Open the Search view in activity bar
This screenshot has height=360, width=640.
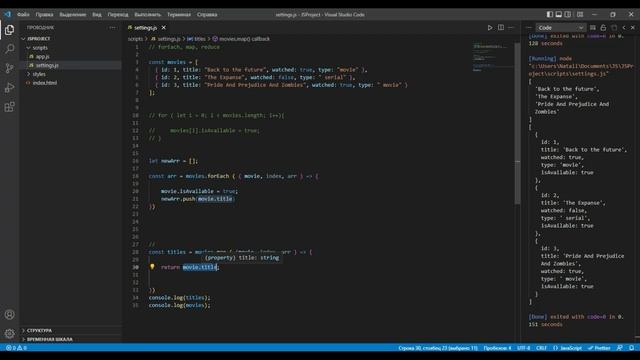tap(9, 49)
